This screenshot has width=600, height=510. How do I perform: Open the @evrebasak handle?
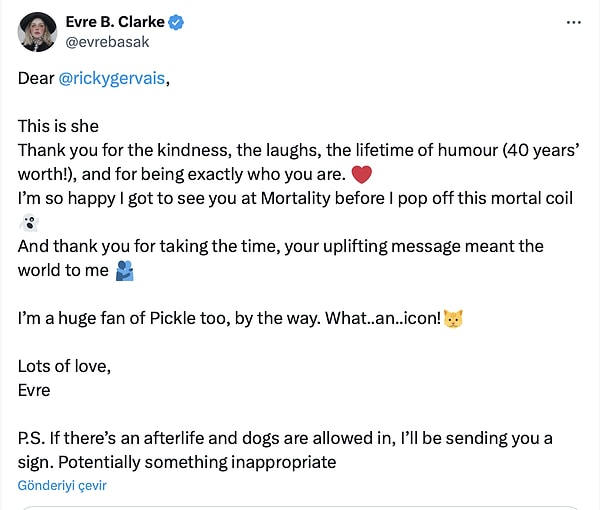pos(107,42)
